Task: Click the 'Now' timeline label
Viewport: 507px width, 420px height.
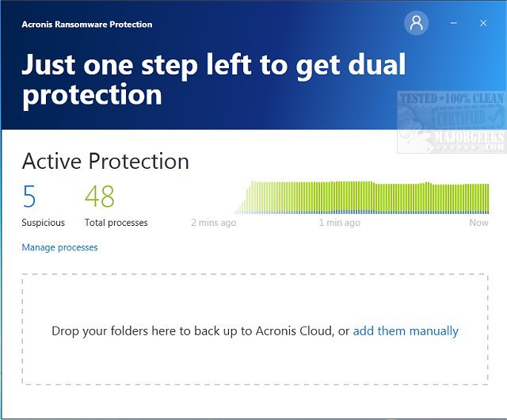Action: (x=478, y=223)
